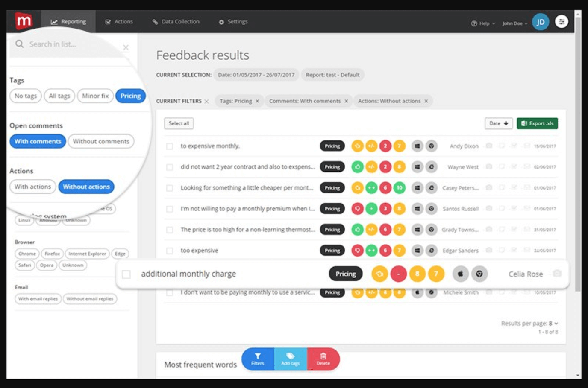Open the Date sort dropdown
Viewport: 588px width, 388px height.
click(499, 123)
